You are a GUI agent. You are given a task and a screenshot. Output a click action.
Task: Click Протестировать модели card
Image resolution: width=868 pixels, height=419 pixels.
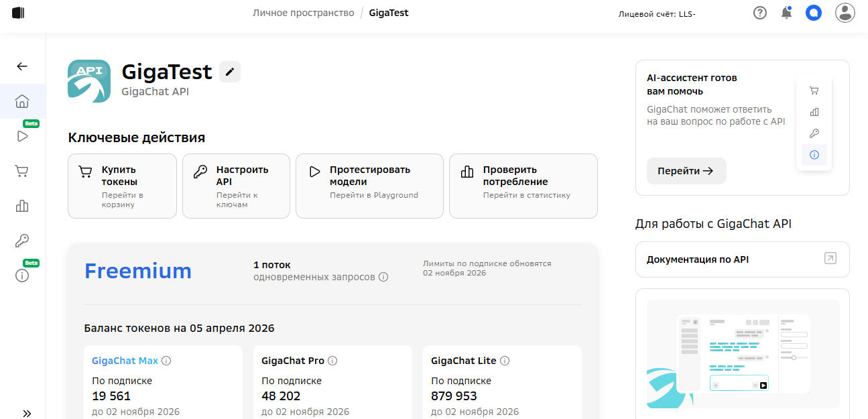coord(369,186)
